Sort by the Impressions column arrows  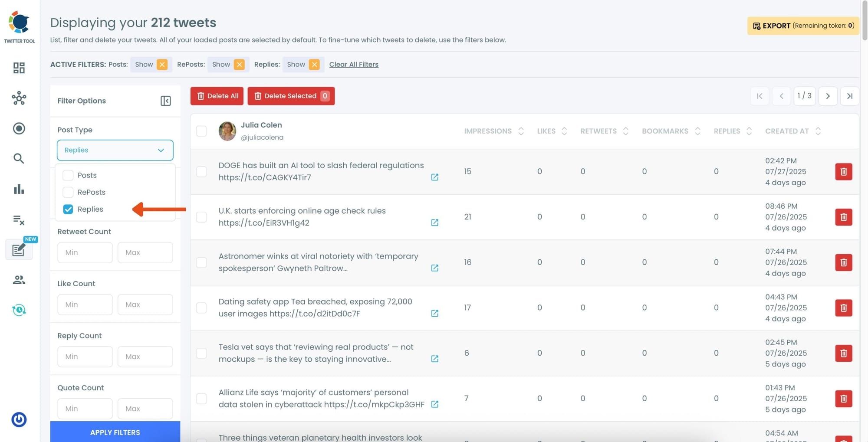pyautogui.click(x=521, y=131)
